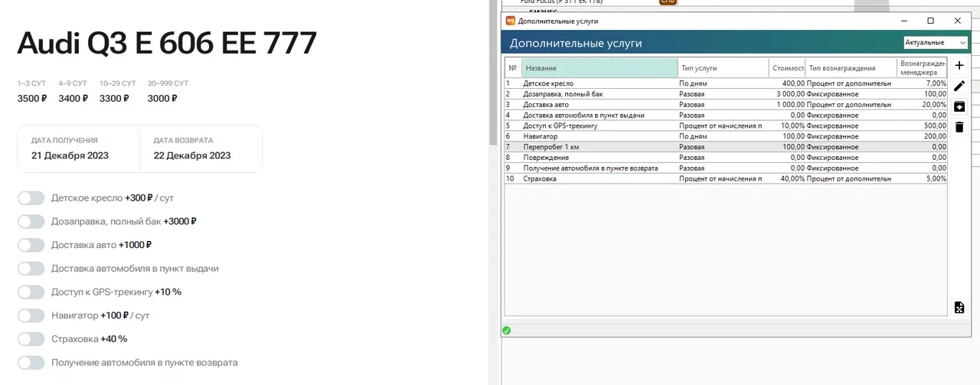Click the 3400 ₽ price tier
Screen dimensions: 980x385
click(73, 99)
